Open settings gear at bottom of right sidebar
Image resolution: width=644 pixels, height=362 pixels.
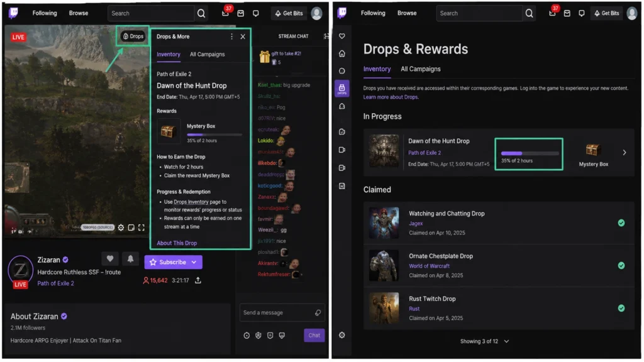click(x=341, y=335)
